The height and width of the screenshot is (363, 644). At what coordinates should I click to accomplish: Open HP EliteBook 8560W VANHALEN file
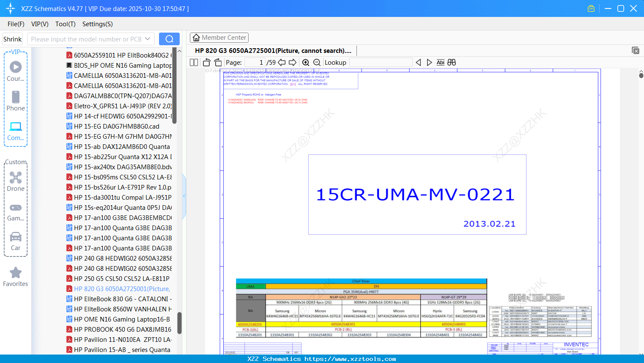[119, 309]
